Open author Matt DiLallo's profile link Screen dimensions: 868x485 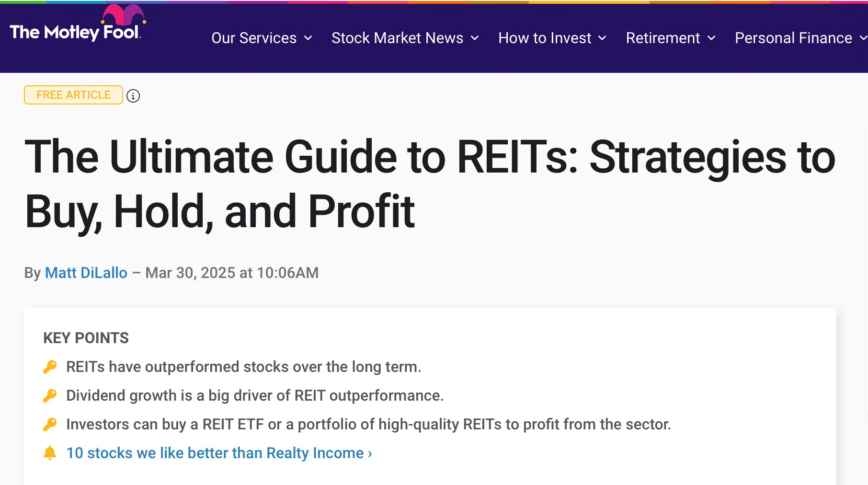(x=86, y=273)
